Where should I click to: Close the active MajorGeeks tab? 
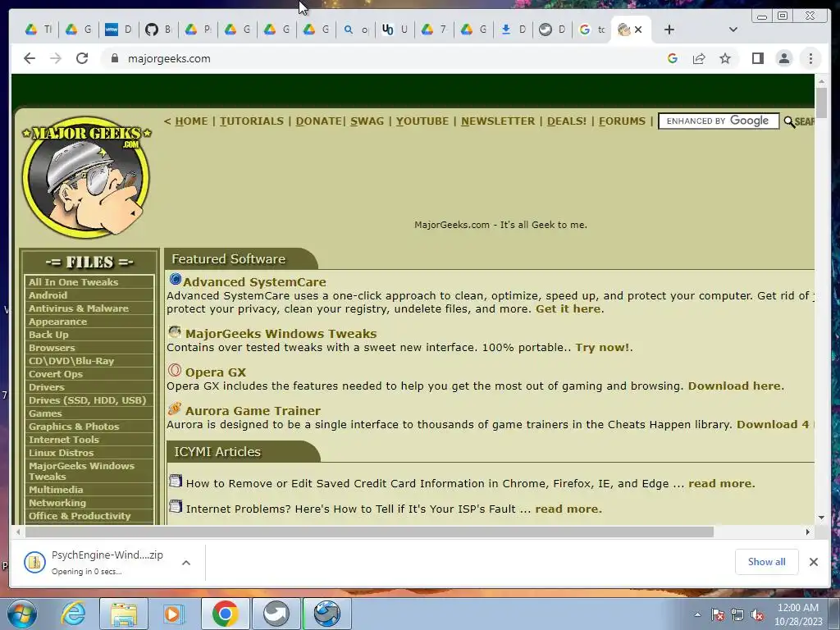tap(638, 30)
